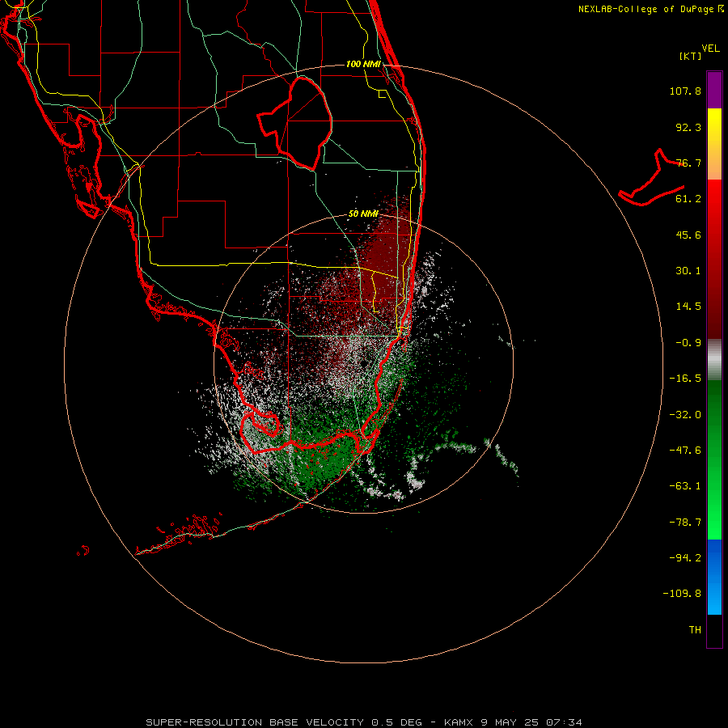Click the 61.2 legend value

pyautogui.click(x=688, y=199)
